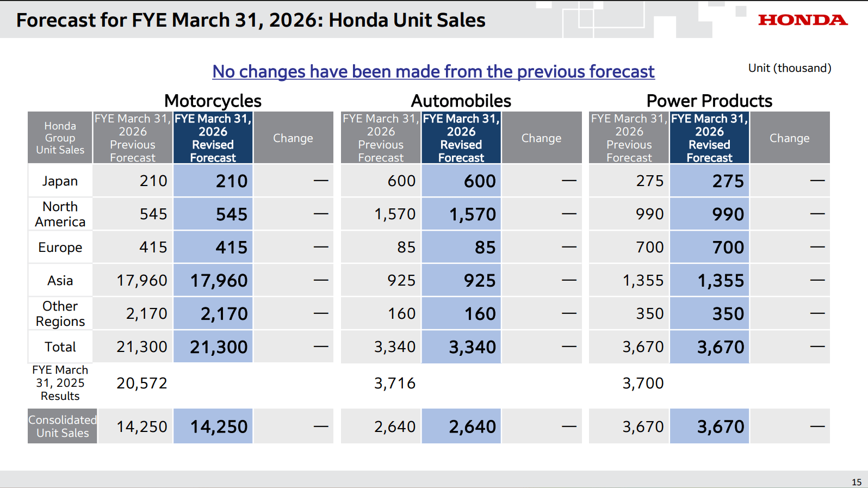Screen dimensions: 868x488
Task: Open the 'No changes have been made' link
Action: click(x=433, y=71)
